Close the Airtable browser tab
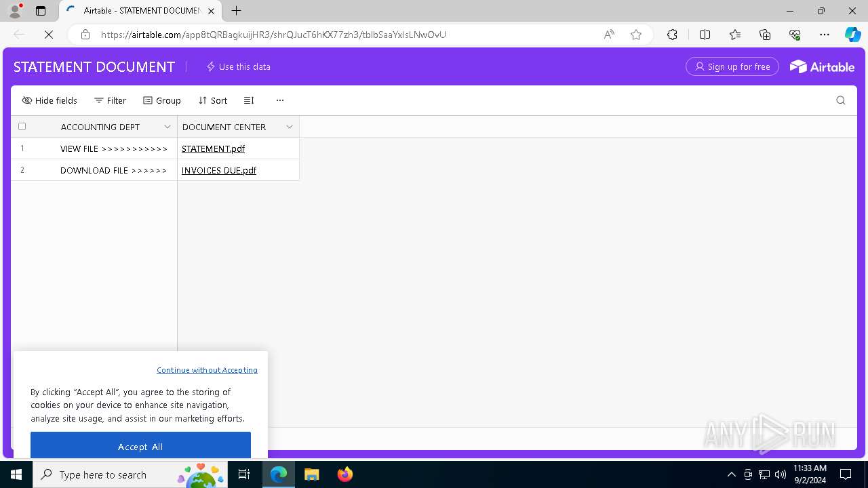This screenshot has height=488, width=868. pyautogui.click(x=212, y=11)
